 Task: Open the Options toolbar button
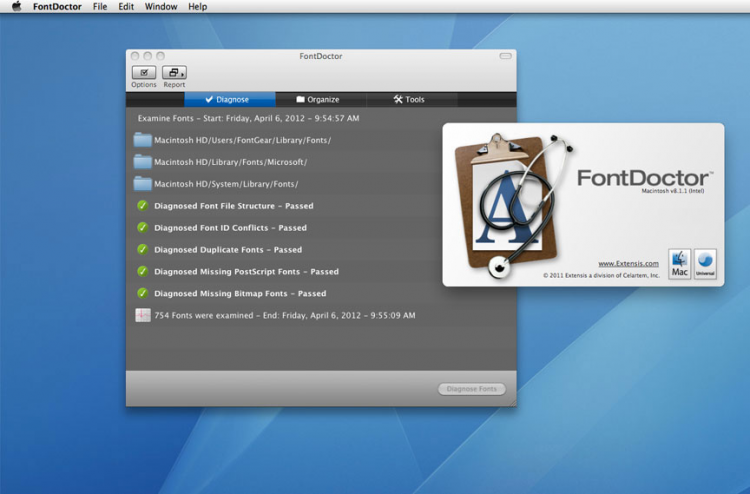(x=143, y=73)
